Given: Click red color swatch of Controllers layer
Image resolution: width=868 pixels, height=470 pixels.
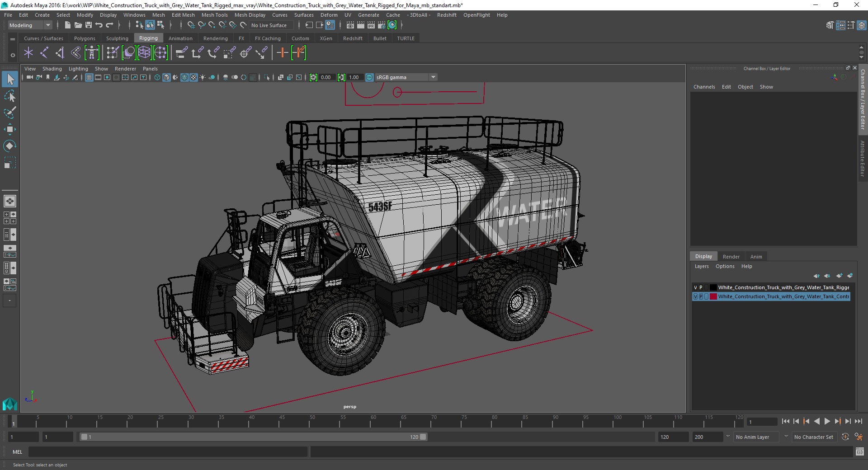Looking at the screenshot, I should pos(713,296).
